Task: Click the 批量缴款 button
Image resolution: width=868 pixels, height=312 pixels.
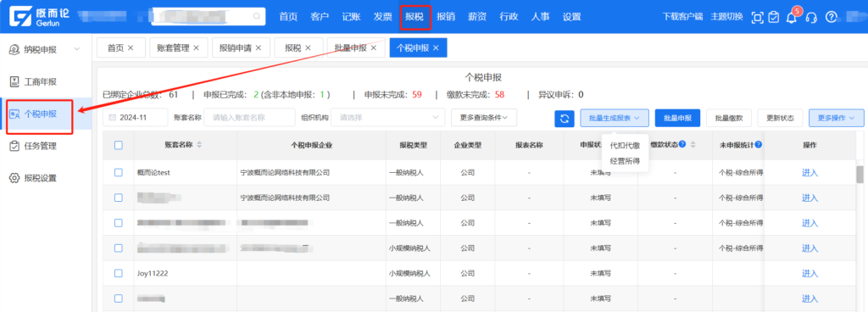Action: coord(728,118)
